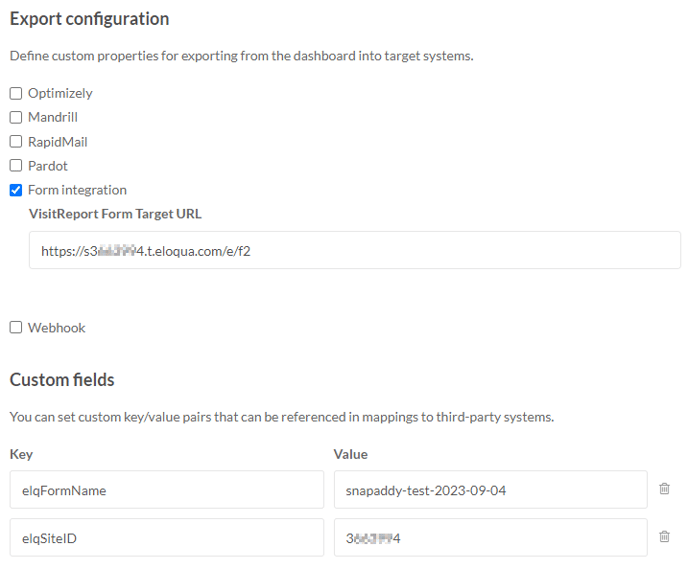The height and width of the screenshot is (569, 688).
Task: Click the custom key/value pairs description text
Action: pos(282,417)
